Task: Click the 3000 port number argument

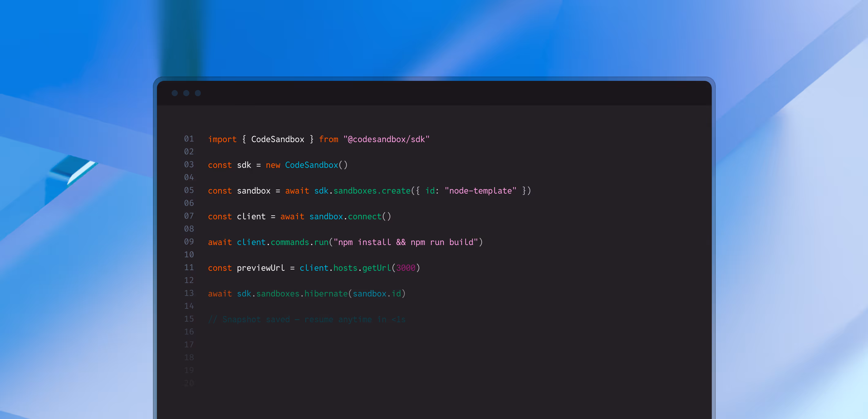Action: pyautogui.click(x=406, y=268)
